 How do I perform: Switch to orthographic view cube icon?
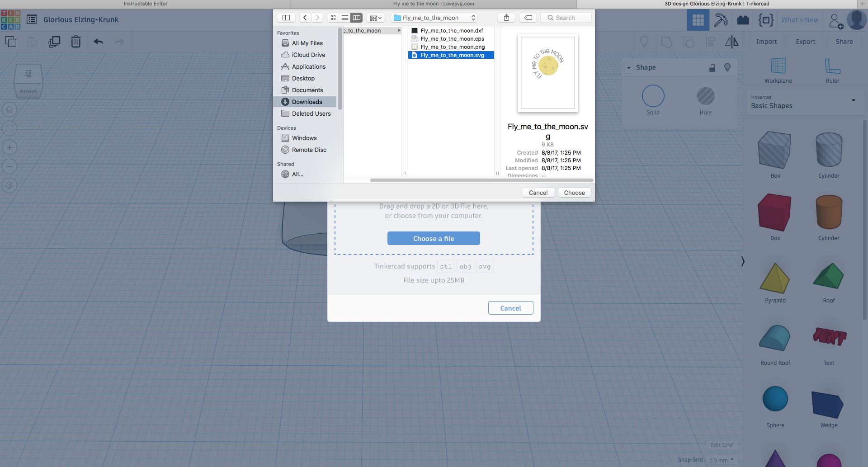click(x=9, y=185)
